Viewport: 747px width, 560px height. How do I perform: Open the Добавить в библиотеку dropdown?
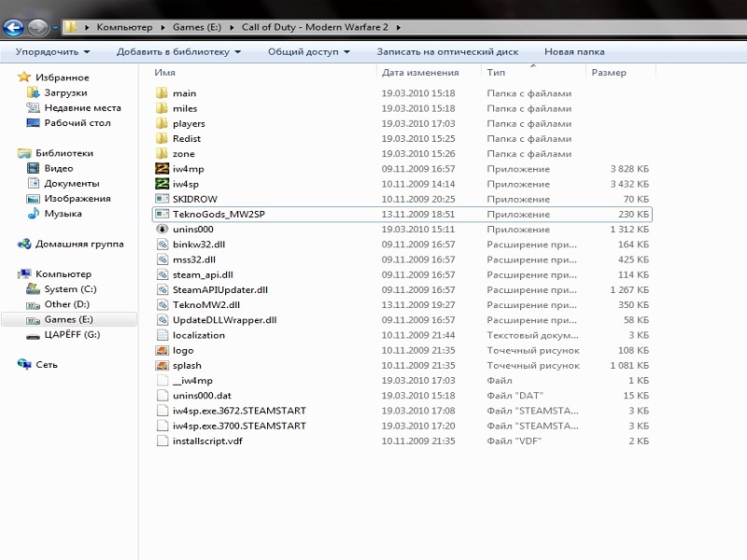[178, 51]
